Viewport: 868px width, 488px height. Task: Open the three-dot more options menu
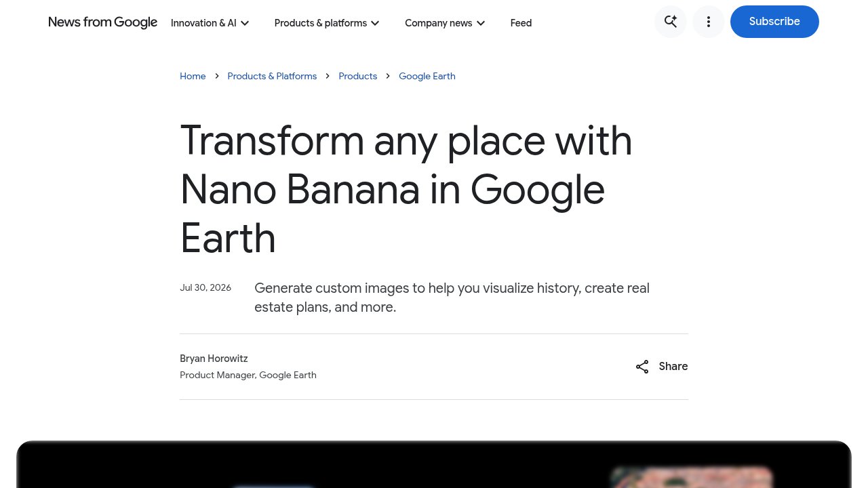point(709,22)
